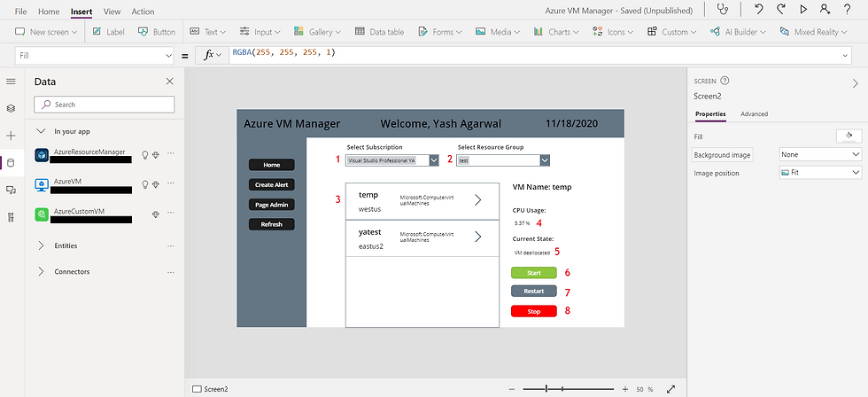Open the App checker stethoscope icon

point(723,10)
